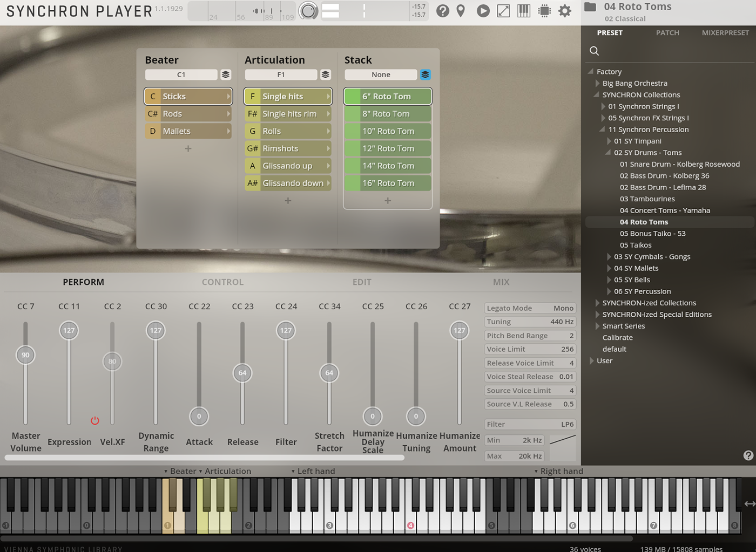
Task: Click the help icon at the browser's bottom right
Action: [748, 455]
